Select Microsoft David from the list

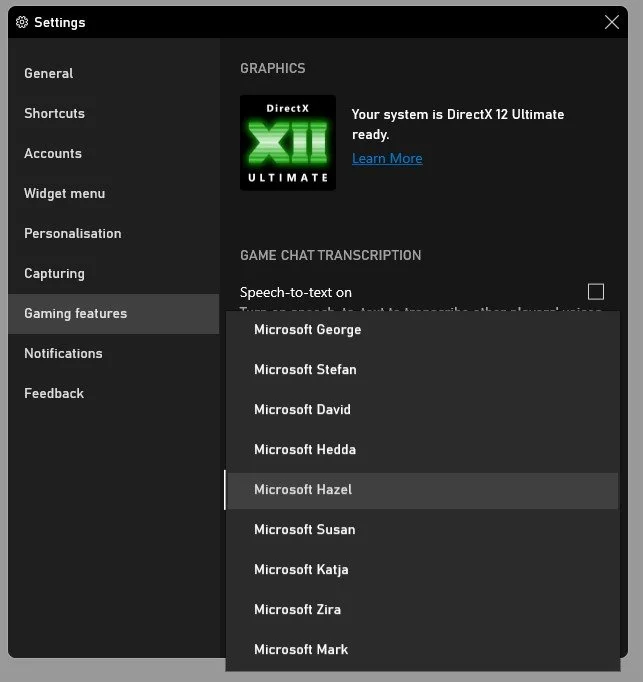[x=422, y=410]
